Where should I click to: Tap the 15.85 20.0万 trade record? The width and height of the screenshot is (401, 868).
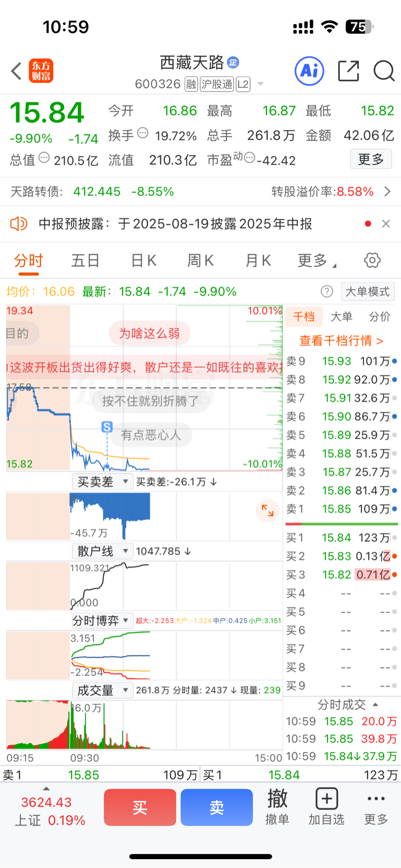341,721
